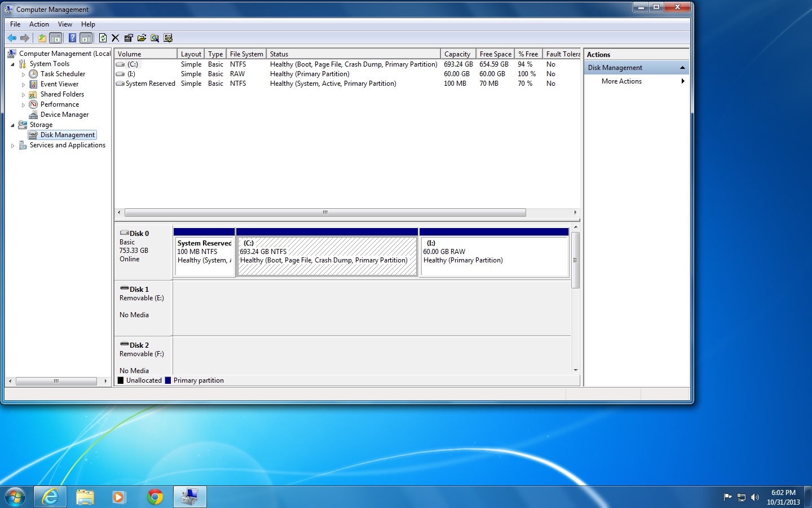Click the Forward arrow toolbar button
812x508 pixels.
[25, 38]
